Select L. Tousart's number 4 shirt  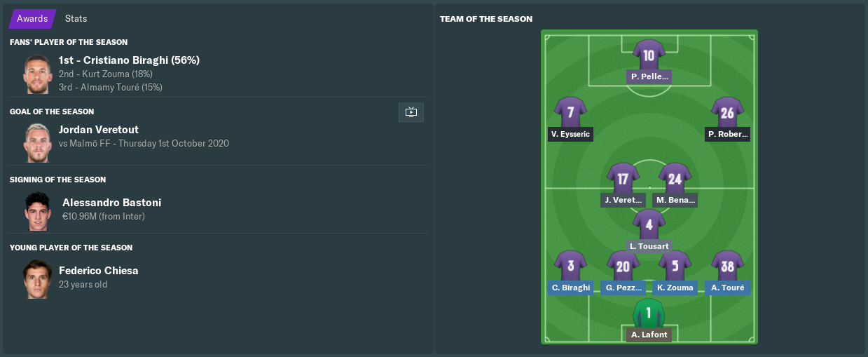pos(649,224)
